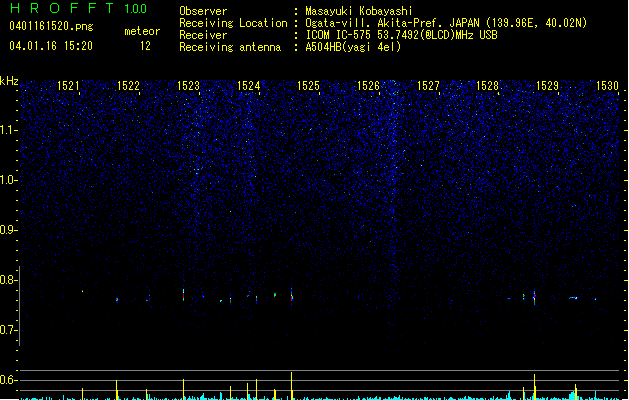Click the version number 1.00

coord(135,9)
